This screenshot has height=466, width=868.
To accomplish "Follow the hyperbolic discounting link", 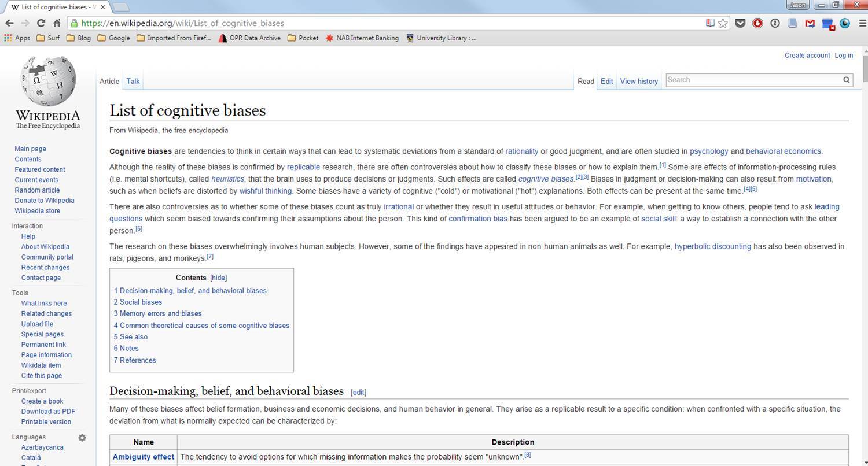I will 713,246.
